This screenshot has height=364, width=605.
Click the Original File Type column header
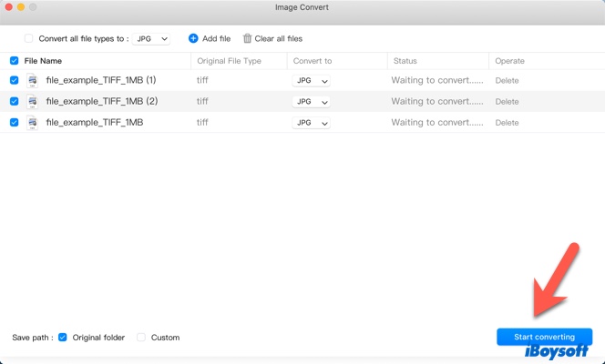229,61
